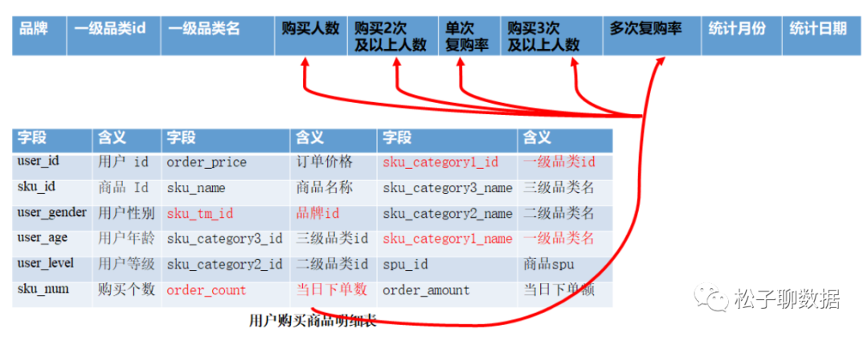Click the 用户购买商品明细表 caption
Image resolution: width=868 pixels, height=337 pixels.
(312, 321)
